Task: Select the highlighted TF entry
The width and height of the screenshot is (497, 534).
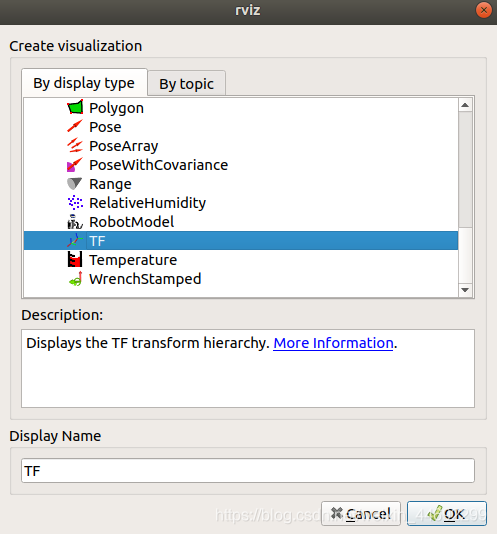Action: point(241,241)
